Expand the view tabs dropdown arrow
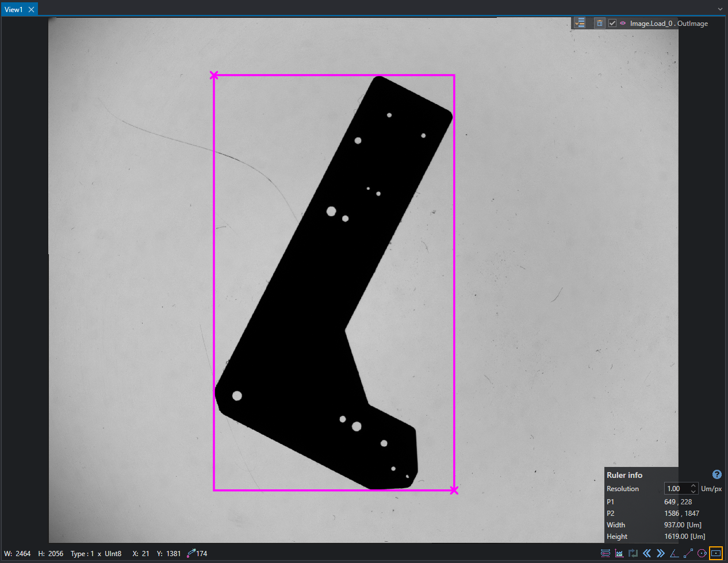This screenshot has width=728, height=563. 720,9
